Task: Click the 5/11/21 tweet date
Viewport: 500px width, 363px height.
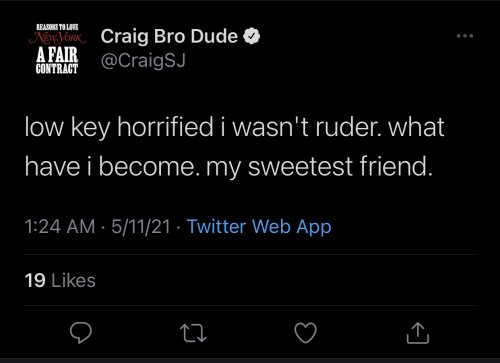Action: [141, 227]
